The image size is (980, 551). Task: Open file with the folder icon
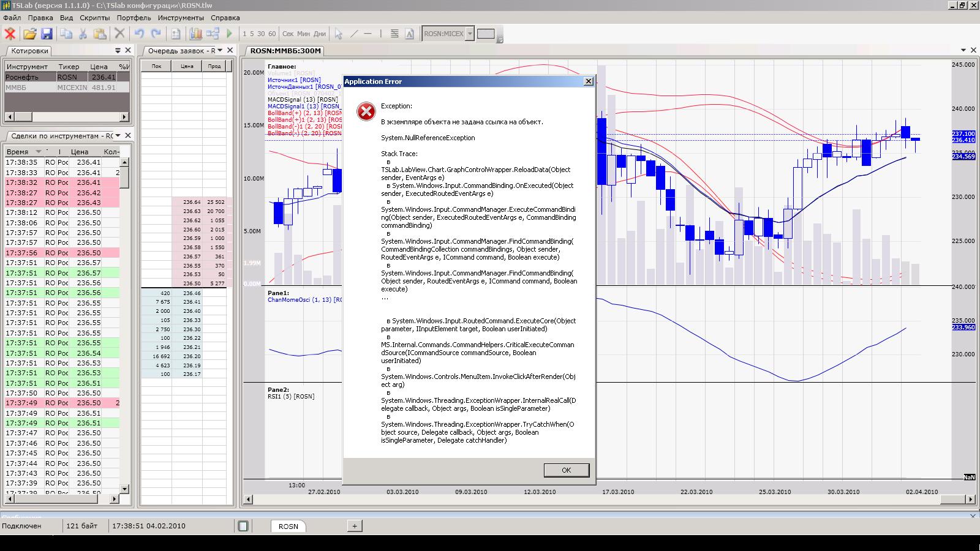[29, 34]
